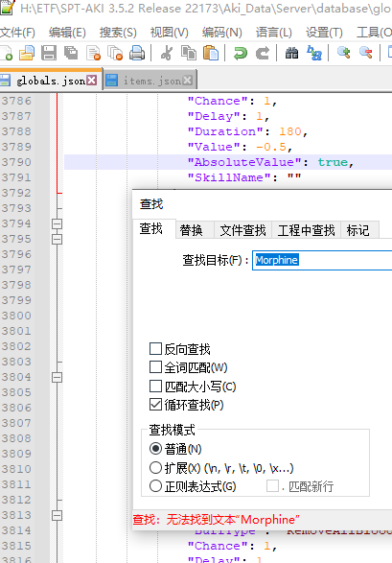
Task: Collapse the fold marker at line 3804
Action: (57, 377)
